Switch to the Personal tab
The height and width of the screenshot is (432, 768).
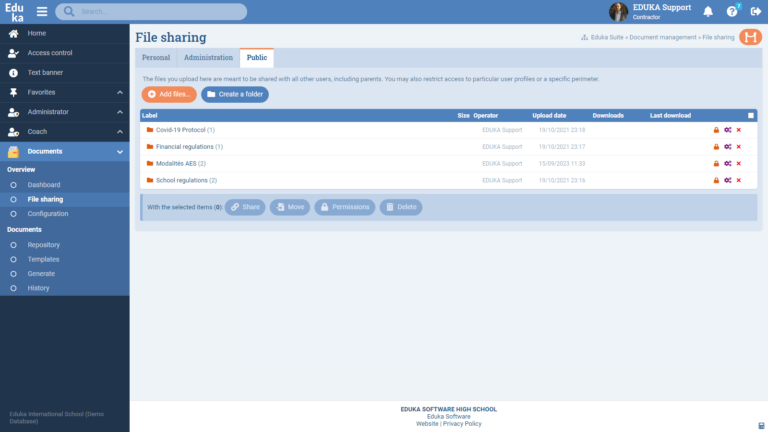click(156, 58)
